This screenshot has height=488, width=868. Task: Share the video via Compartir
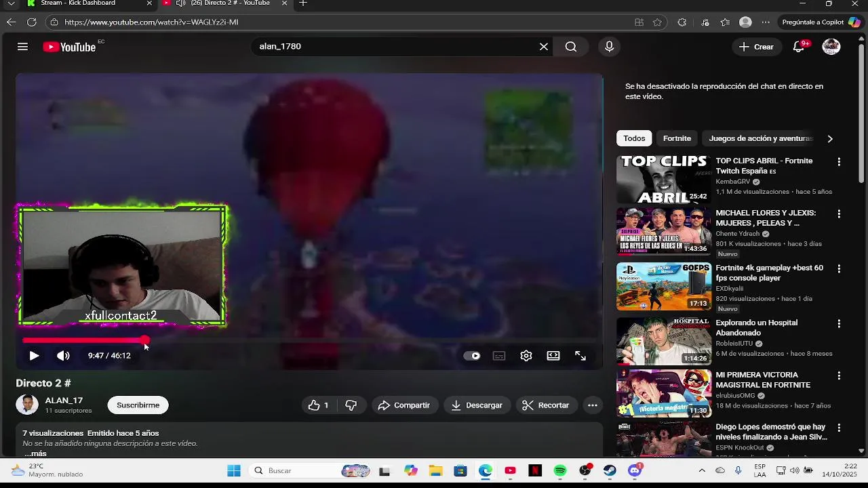pos(404,405)
